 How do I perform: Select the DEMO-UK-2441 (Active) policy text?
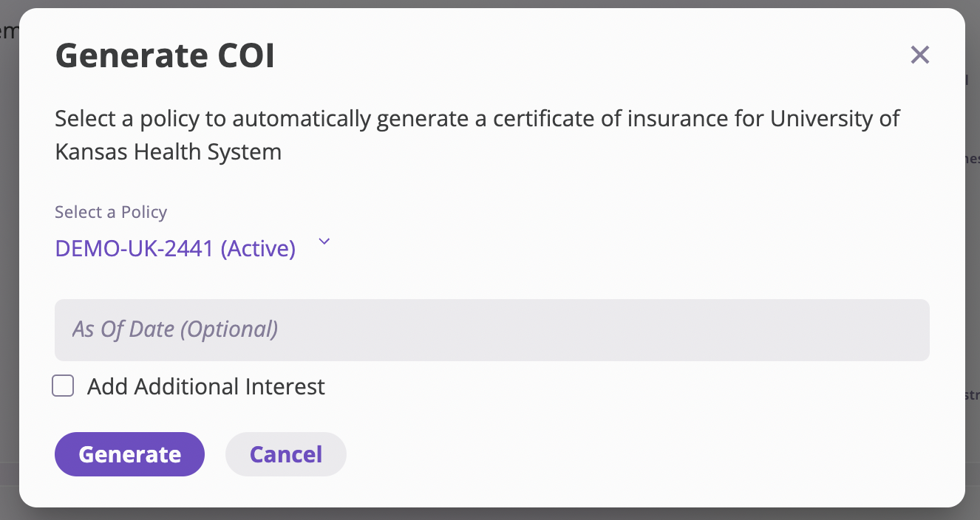point(175,249)
